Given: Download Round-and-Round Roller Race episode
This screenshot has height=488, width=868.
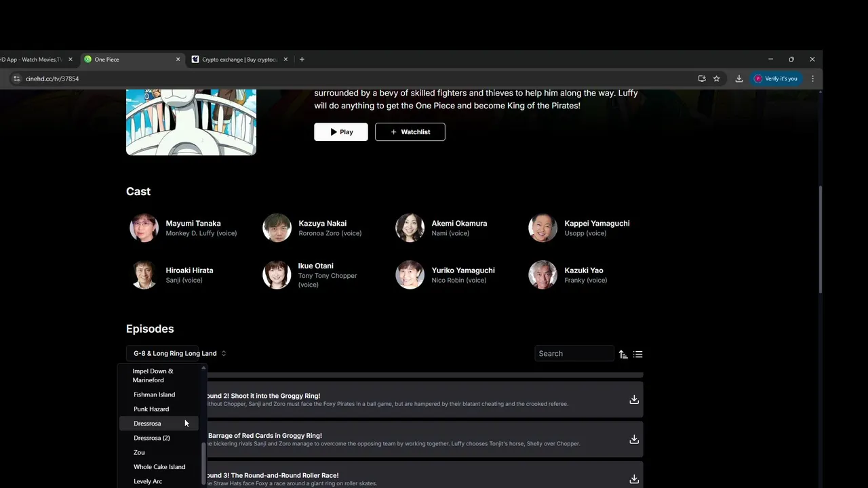Looking at the screenshot, I should (x=634, y=479).
